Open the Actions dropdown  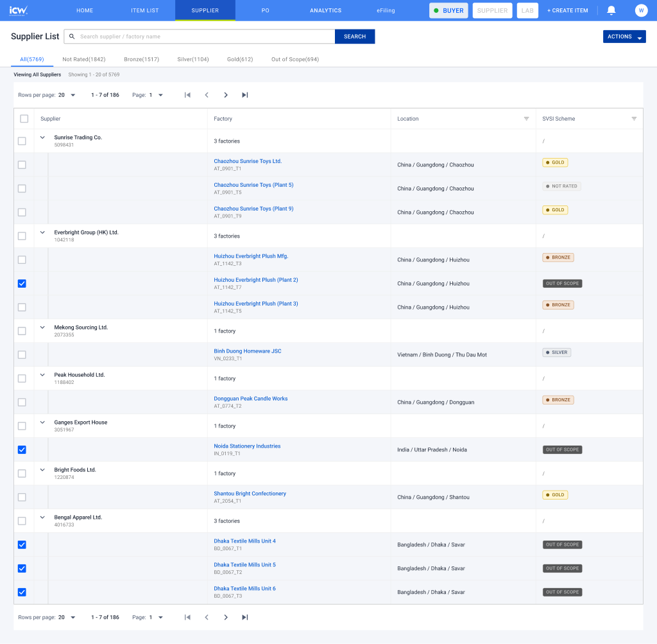624,37
